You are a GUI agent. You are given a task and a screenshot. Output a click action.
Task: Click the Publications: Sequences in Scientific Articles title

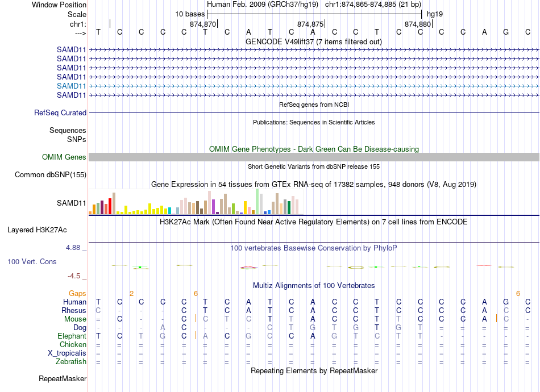tap(314, 122)
